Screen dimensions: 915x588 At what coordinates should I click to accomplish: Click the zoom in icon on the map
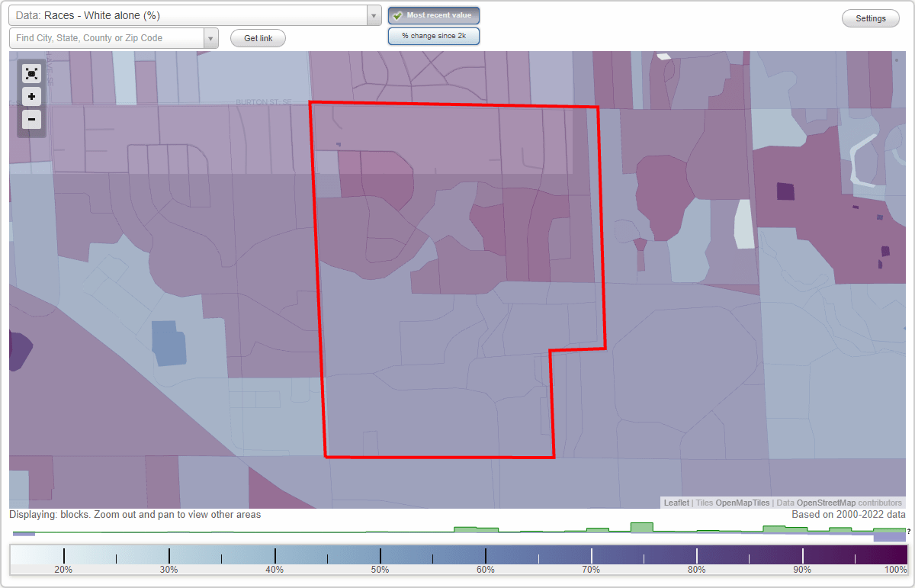click(x=31, y=97)
